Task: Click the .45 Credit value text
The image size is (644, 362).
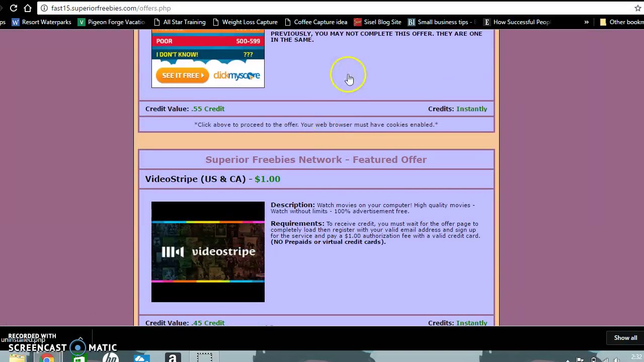Action: 208,322
